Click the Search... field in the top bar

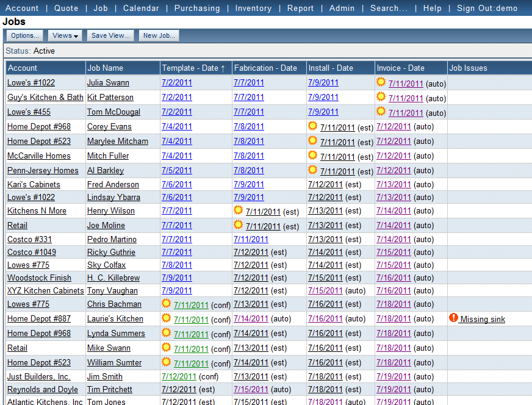(389, 8)
